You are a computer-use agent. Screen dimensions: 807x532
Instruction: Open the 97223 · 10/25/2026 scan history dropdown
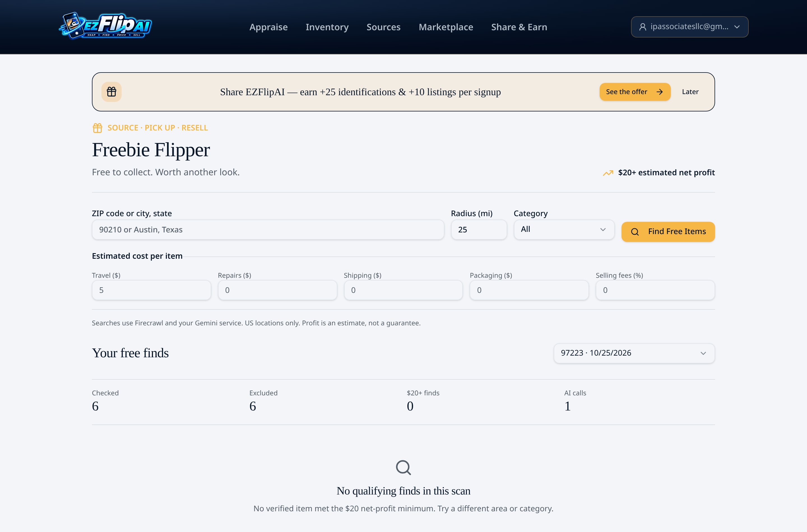[x=634, y=353]
